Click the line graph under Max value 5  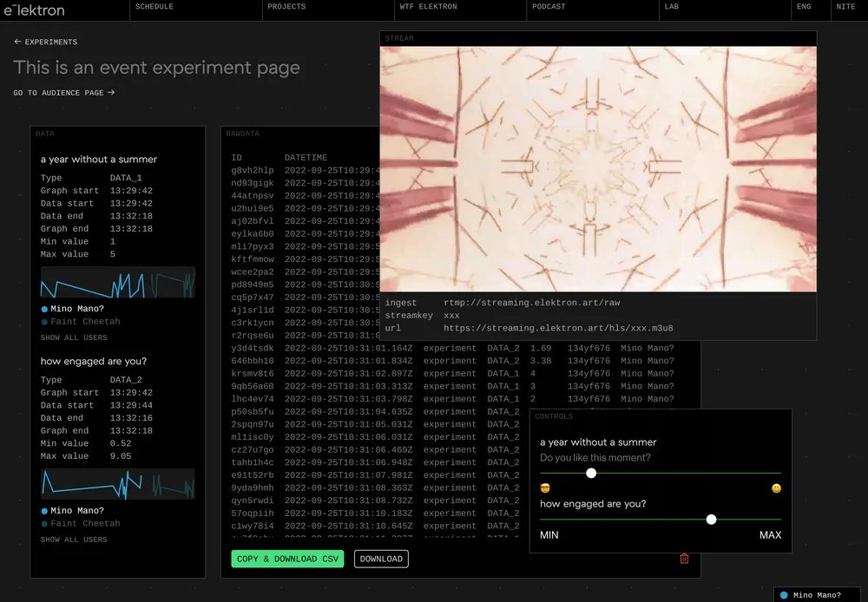(x=117, y=284)
